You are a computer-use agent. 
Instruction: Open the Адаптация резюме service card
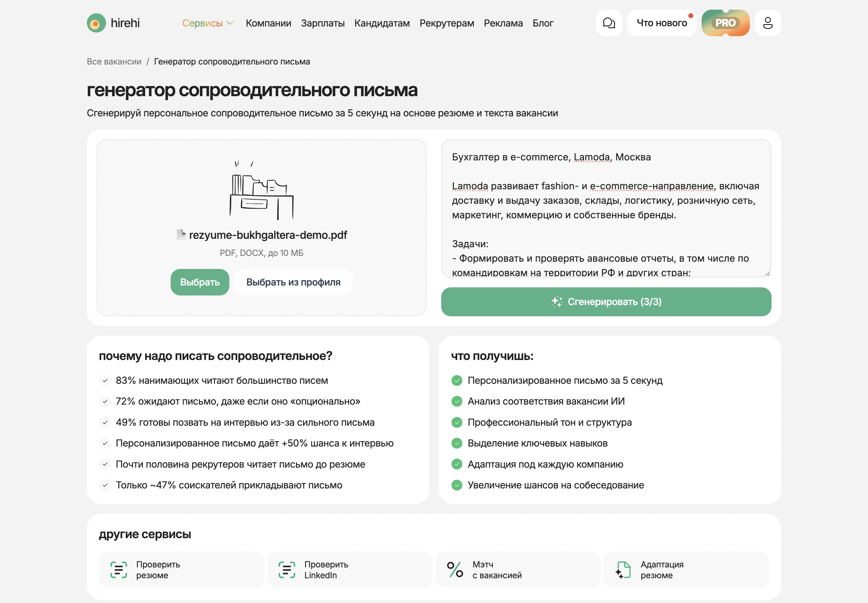point(686,569)
